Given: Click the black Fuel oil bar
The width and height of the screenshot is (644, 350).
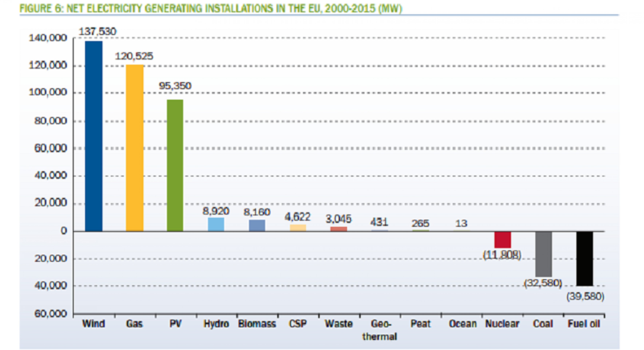Looking at the screenshot, I should (x=584, y=258).
